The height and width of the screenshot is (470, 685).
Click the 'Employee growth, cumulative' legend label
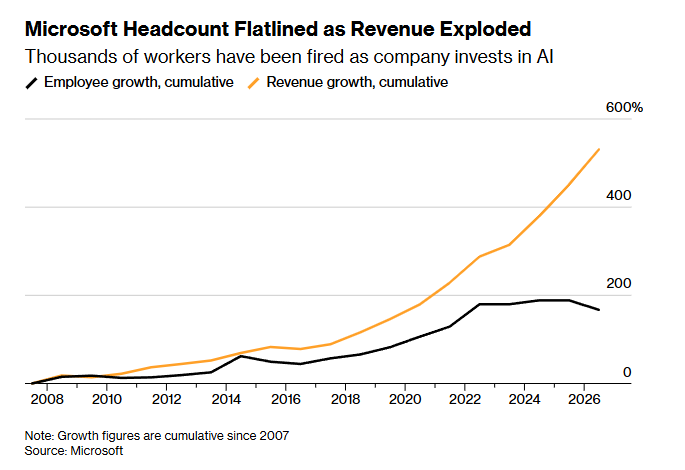click(x=139, y=82)
